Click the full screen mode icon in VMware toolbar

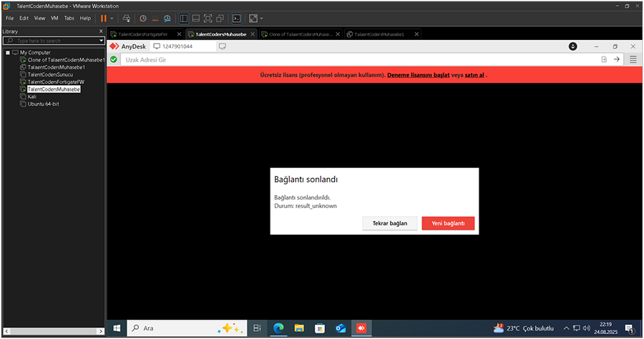point(208,19)
